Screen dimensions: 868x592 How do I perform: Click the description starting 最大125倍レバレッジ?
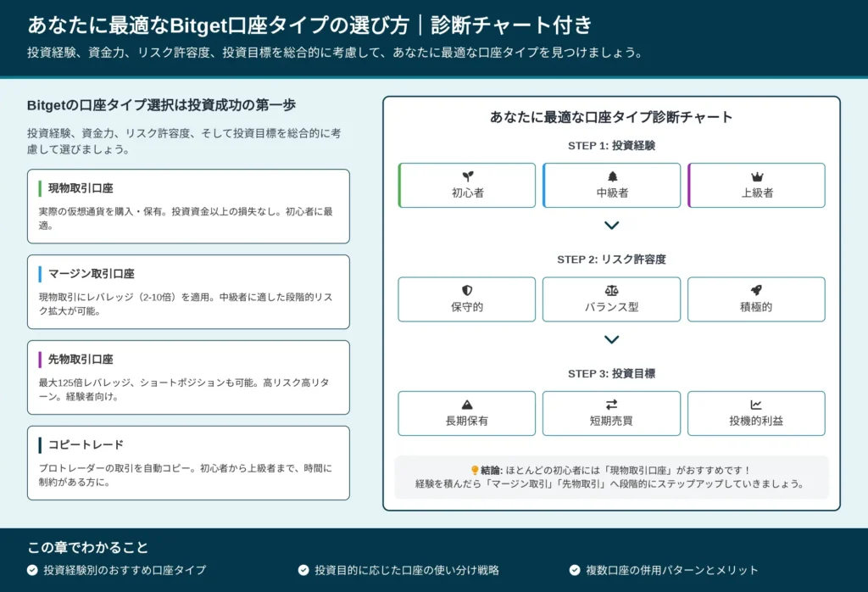[x=184, y=389]
